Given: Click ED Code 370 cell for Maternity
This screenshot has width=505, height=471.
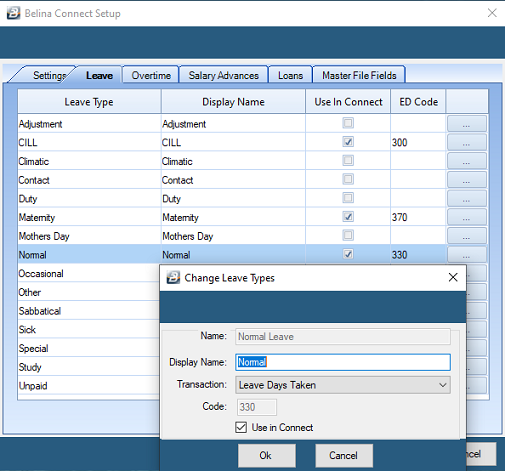Looking at the screenshot, I should (418, 217).
